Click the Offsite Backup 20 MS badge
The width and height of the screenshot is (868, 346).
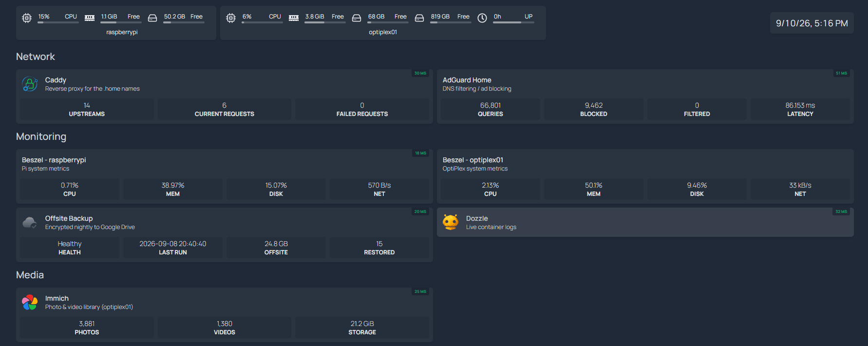click(420, 211)
